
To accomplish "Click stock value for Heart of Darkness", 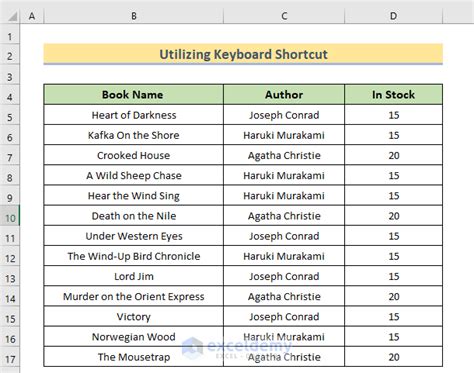I will 394,115.
